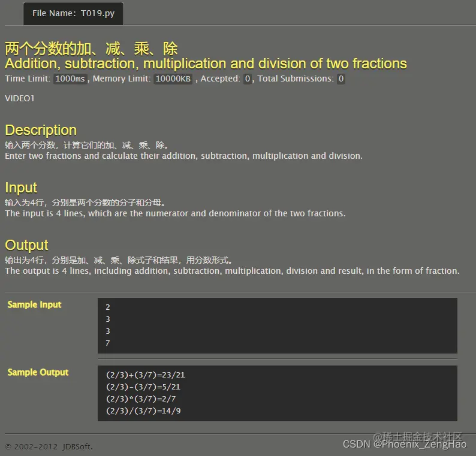The height and width of the screenshot is (456, 476).
Task: Click the Input heading
Action: coord(21,188)
